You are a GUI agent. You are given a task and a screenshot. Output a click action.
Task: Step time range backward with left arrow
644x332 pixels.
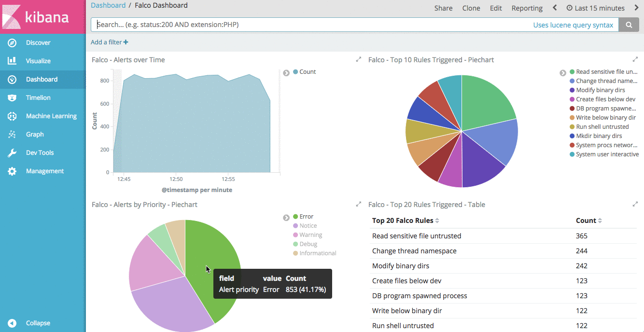click(555, 8)
